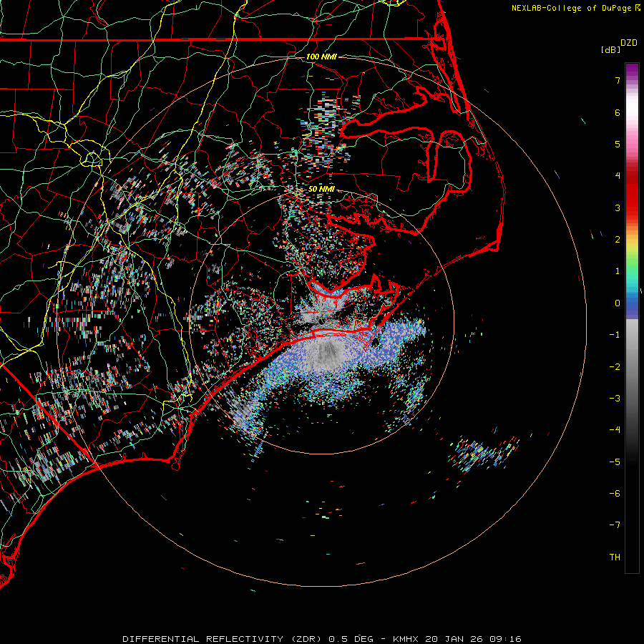
Task: Click the color scale value 2
Action: (x=618, y=240)
